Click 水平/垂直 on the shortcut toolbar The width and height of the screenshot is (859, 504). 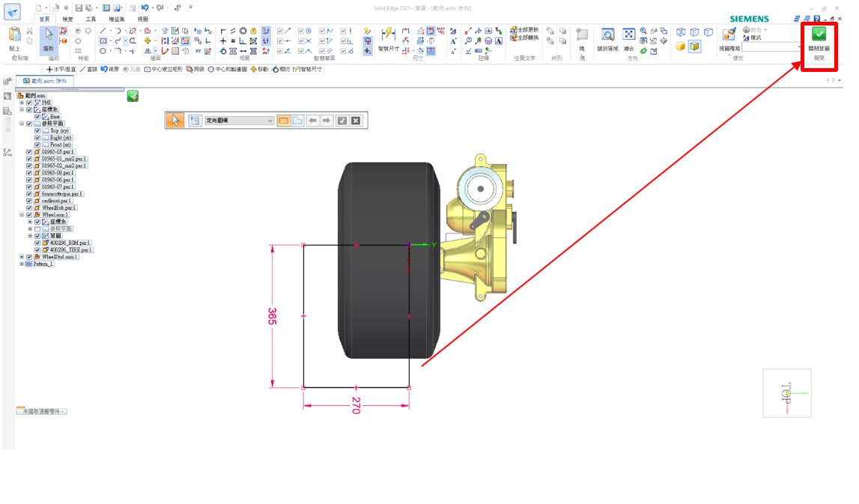(x=61, y=70)
